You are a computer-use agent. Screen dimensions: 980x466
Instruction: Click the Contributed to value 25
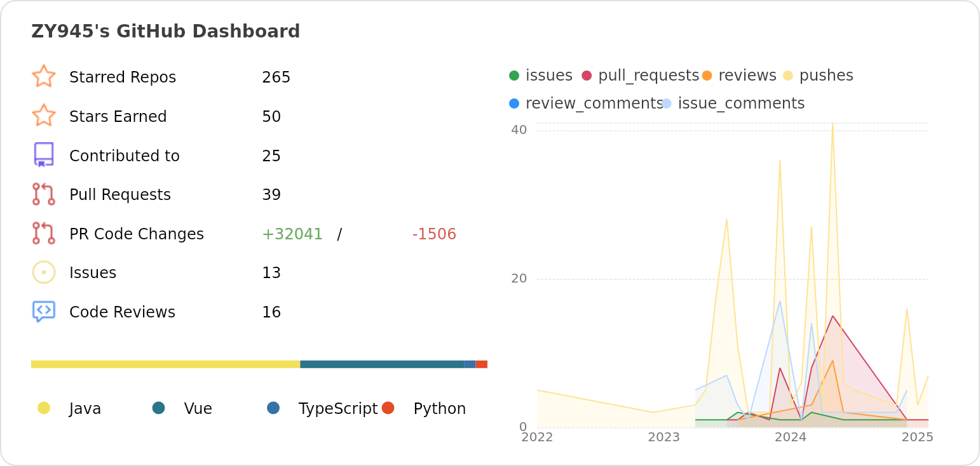click(x=271, y=156)
